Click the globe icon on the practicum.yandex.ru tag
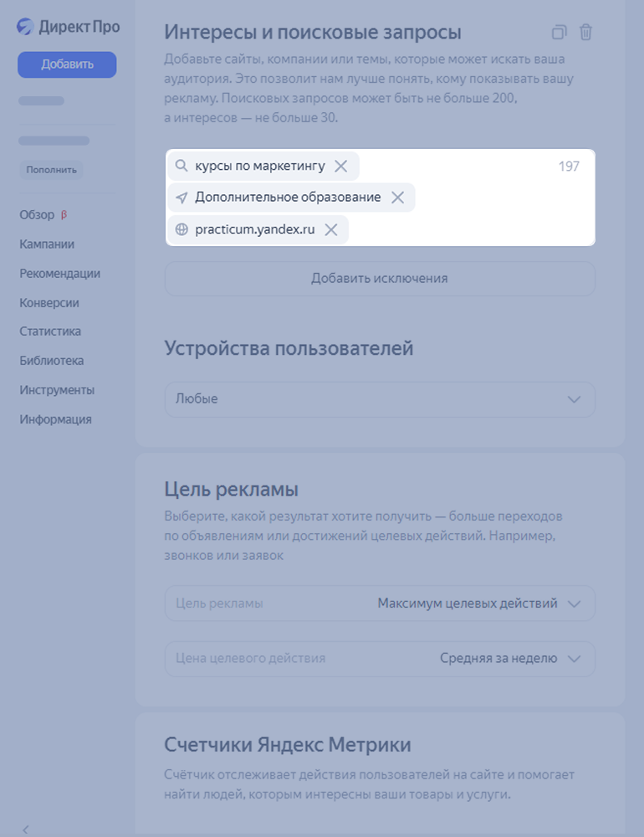Image resolution: width=644 pixels, height=837 pixels. [x=181, y=229]
